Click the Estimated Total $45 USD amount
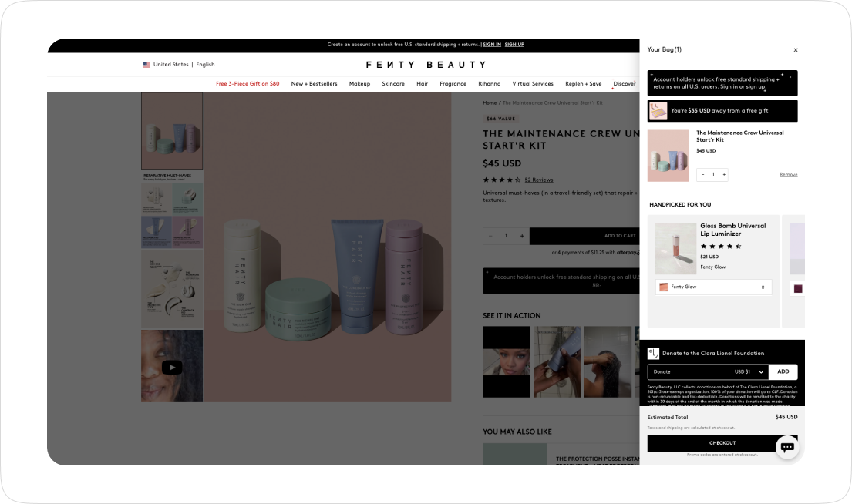The height and width of the screenshot is (504, 852). (x=786, y=417)
